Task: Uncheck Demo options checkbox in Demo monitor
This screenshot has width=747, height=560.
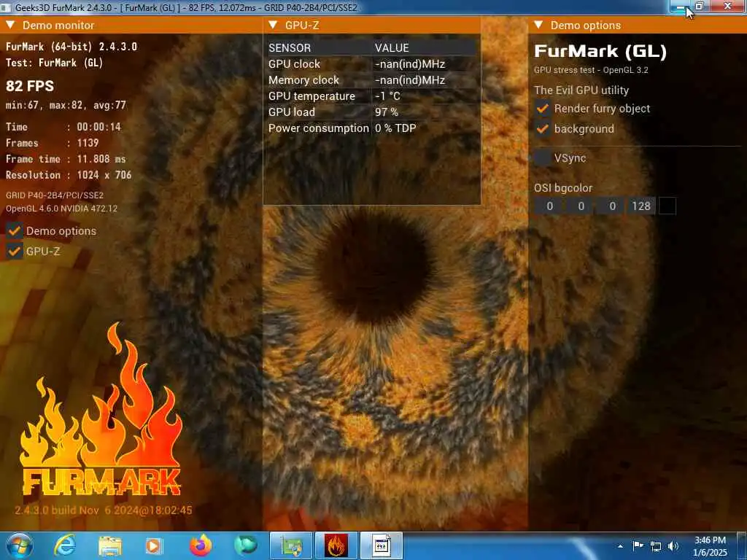Action: click(x=15, y=231)
